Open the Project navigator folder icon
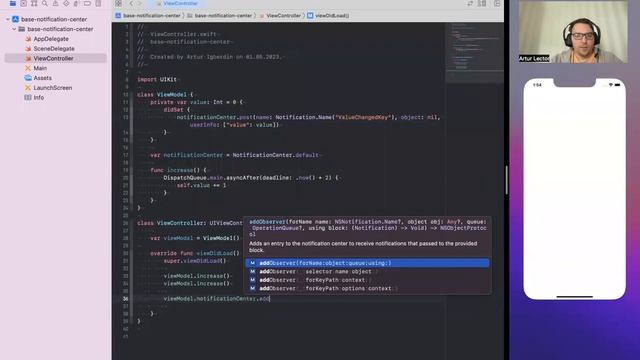640x360 pixels. [13, 3]
